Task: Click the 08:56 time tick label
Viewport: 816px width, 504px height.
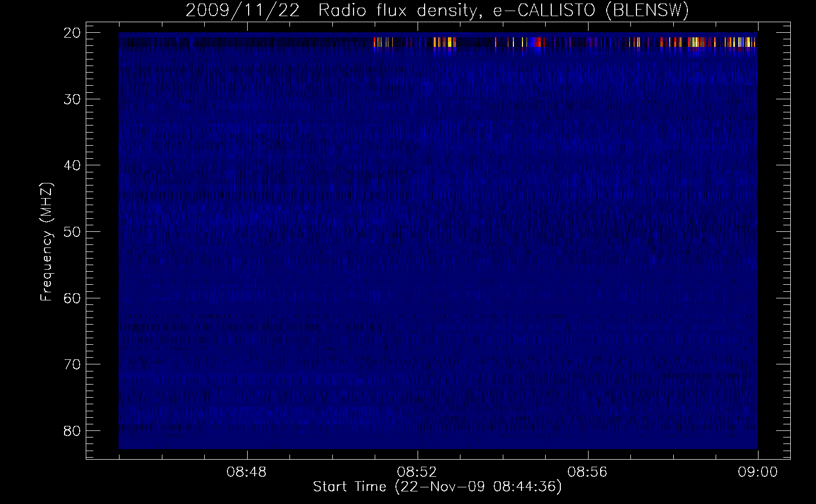Action: (588, 472)
